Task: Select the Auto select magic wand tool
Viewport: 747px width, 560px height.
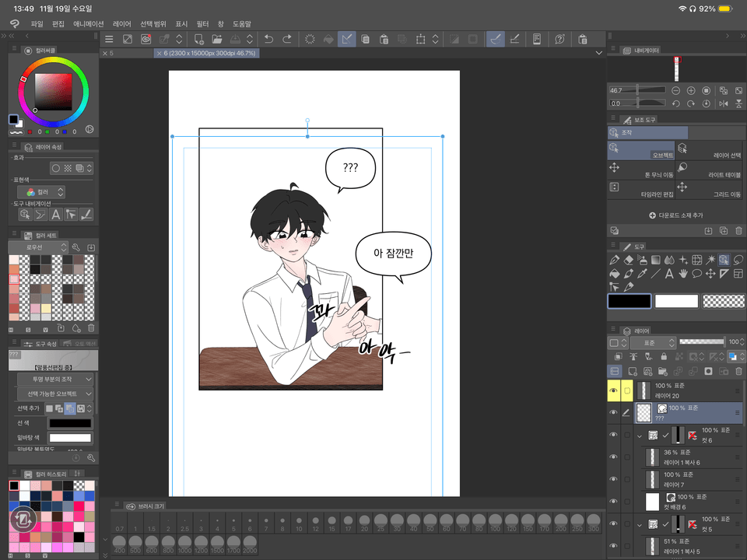Action: coord(710,260)
